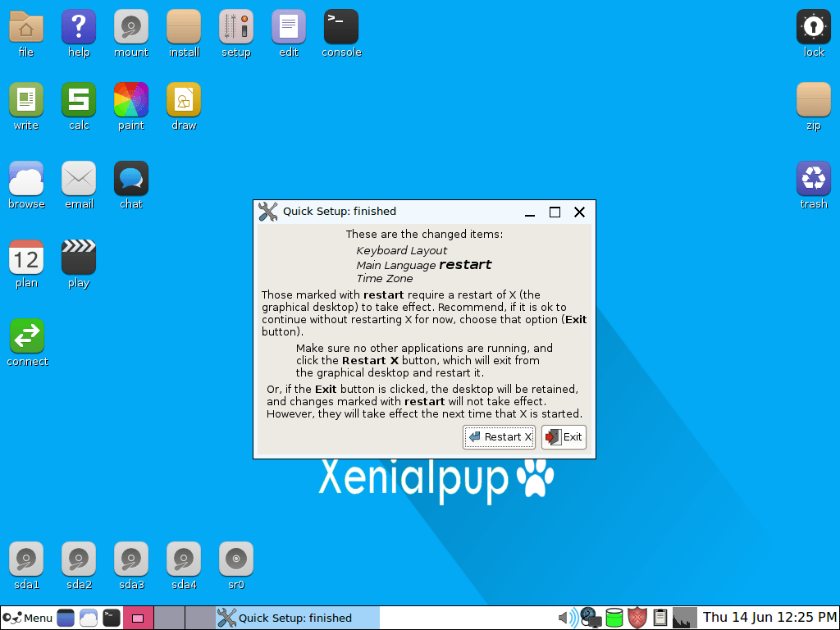Click the Exit button in Quick Setup
This screenshot has width=840, height=630.
point(564,437)
